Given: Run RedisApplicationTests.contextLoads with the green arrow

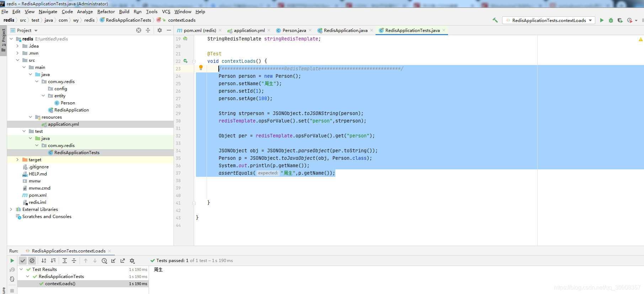Looking at the screenshot, I should pyautogui.click(x=602, y=20).
